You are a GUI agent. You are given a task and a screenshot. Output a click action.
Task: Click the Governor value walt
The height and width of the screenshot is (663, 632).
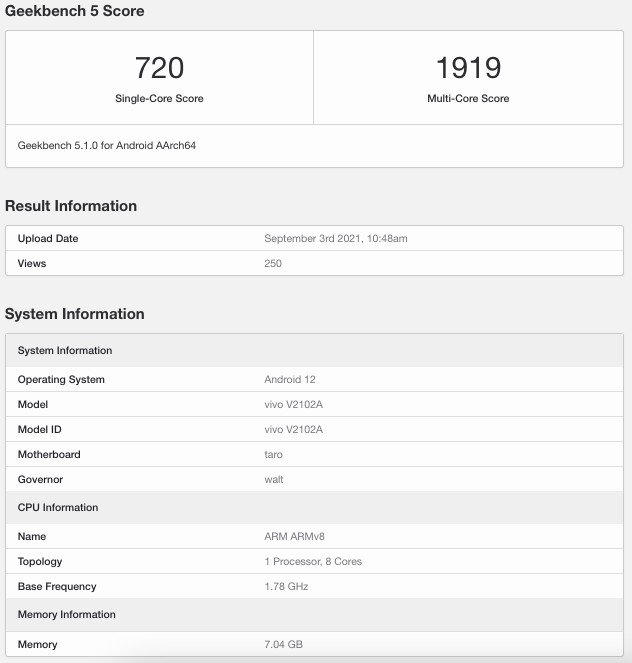click(274, 480)
